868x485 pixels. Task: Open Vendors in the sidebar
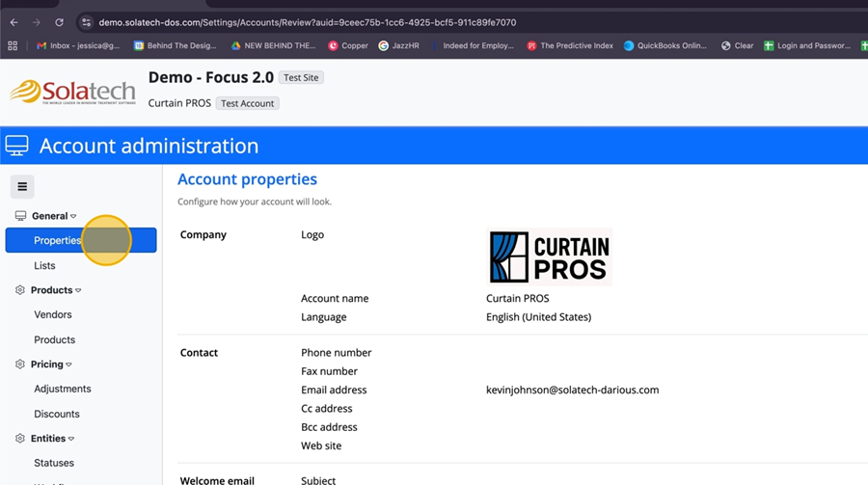click(x=53, y=314)
